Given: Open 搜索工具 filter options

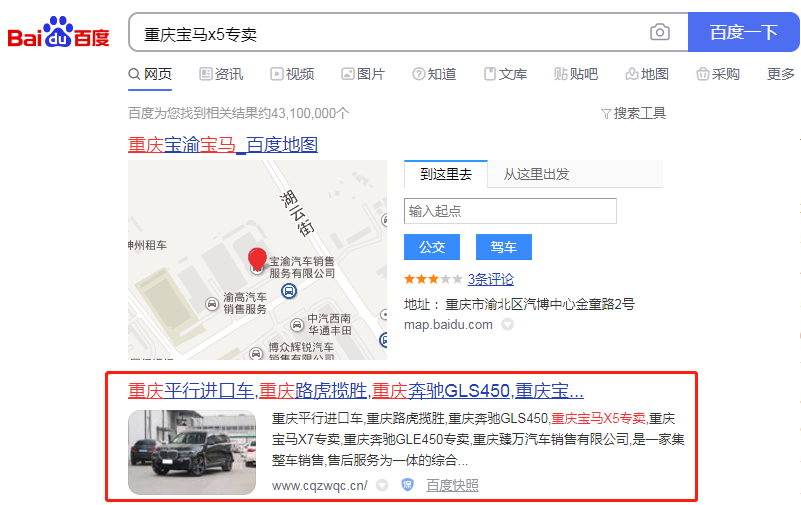Looking at the screenshot, I should pos(633,113).
